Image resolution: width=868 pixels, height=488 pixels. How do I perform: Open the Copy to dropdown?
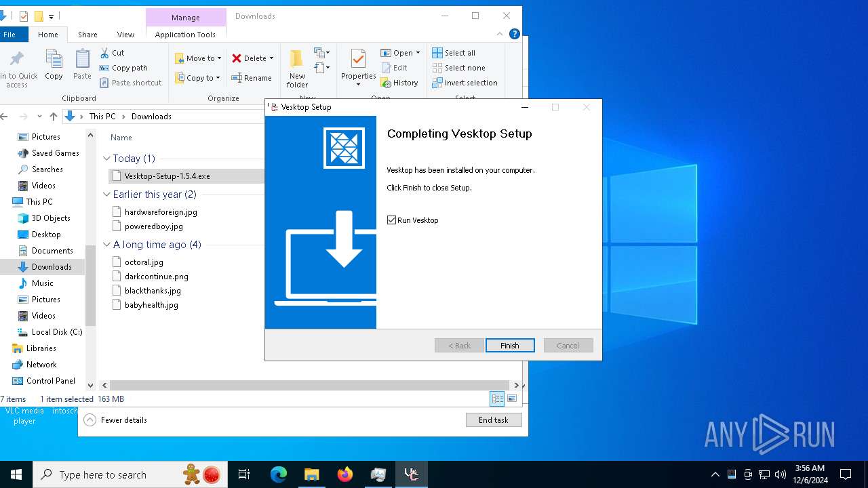click(x=197, y=78)
